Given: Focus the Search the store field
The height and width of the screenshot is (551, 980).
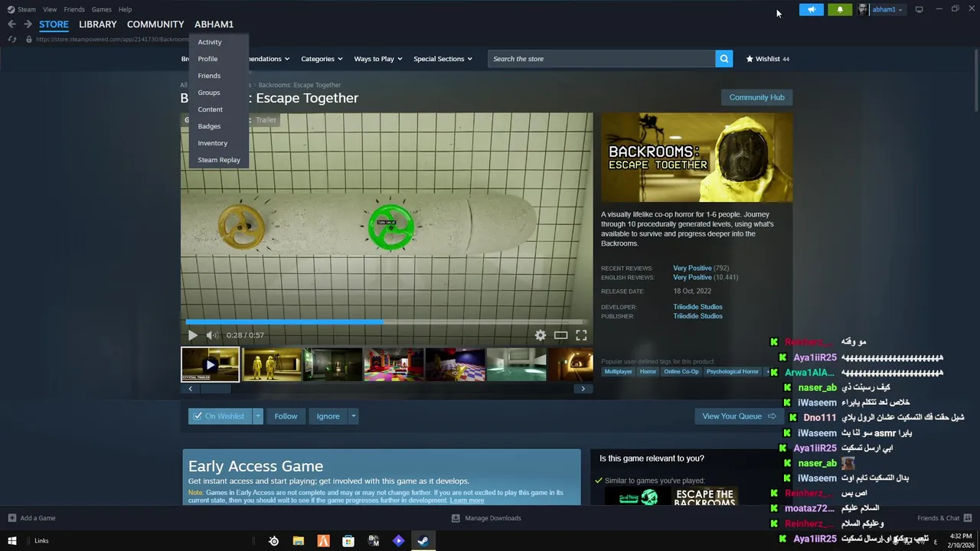Looking at the screenshot, I should click(x=602, y=59).
